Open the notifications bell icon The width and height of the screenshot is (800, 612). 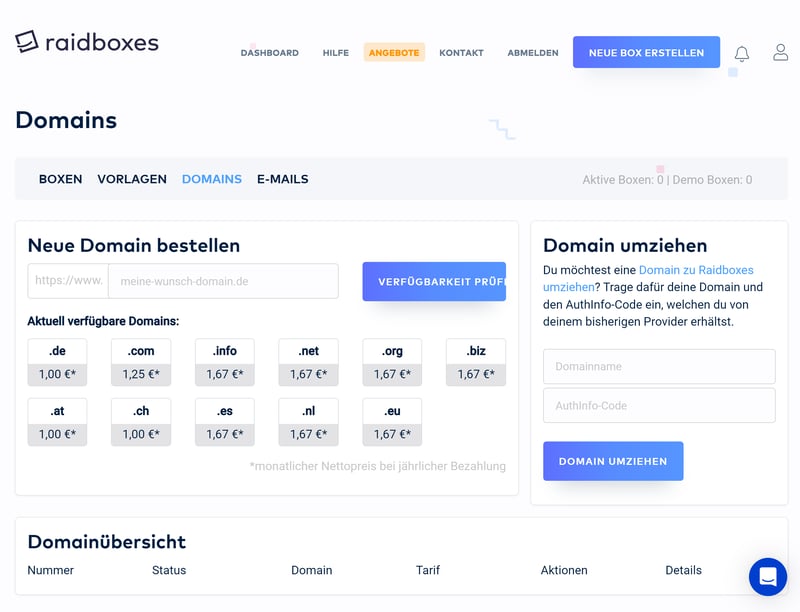click(741, 53)
